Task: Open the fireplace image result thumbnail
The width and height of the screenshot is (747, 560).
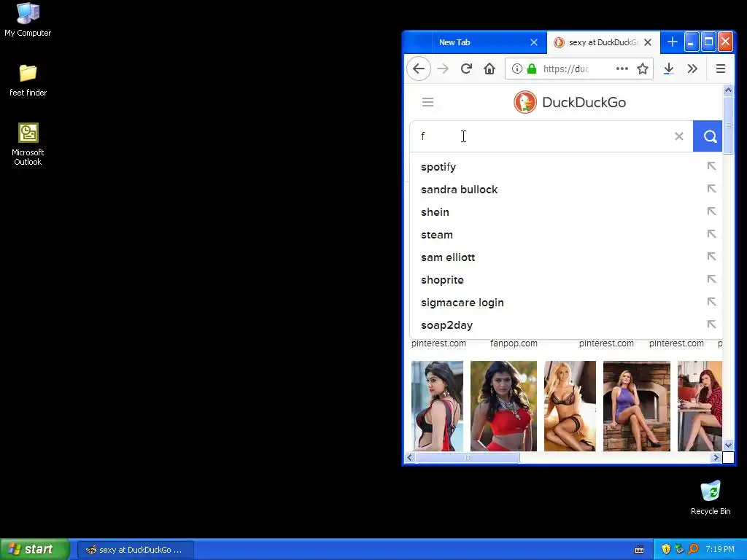Action: [x=636, y=406]
